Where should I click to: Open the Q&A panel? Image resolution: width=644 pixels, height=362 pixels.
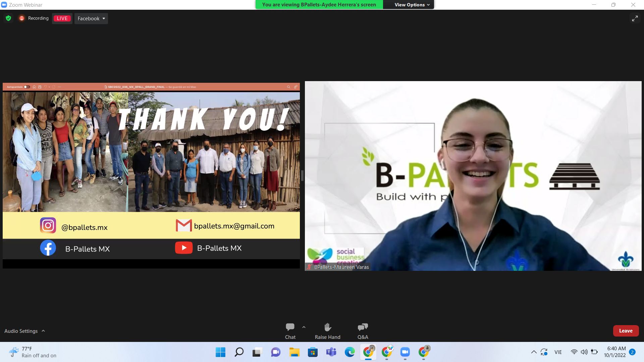pyautogui.click(x=363, y=331)
